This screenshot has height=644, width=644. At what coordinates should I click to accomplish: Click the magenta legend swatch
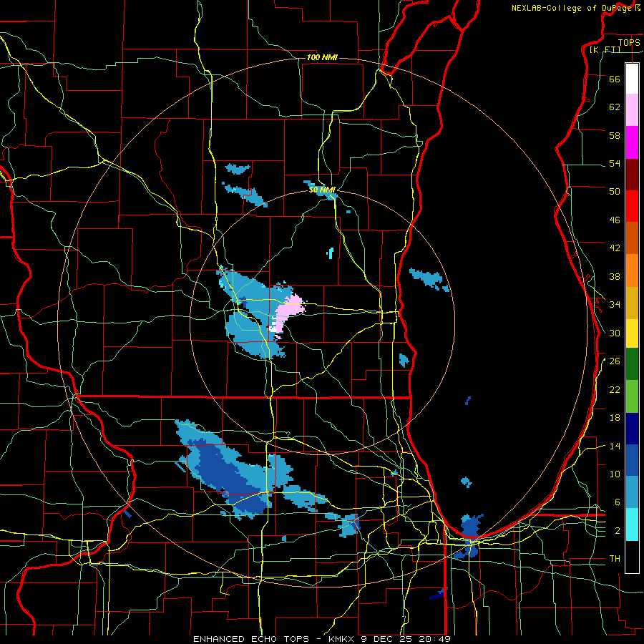point(632,142)
